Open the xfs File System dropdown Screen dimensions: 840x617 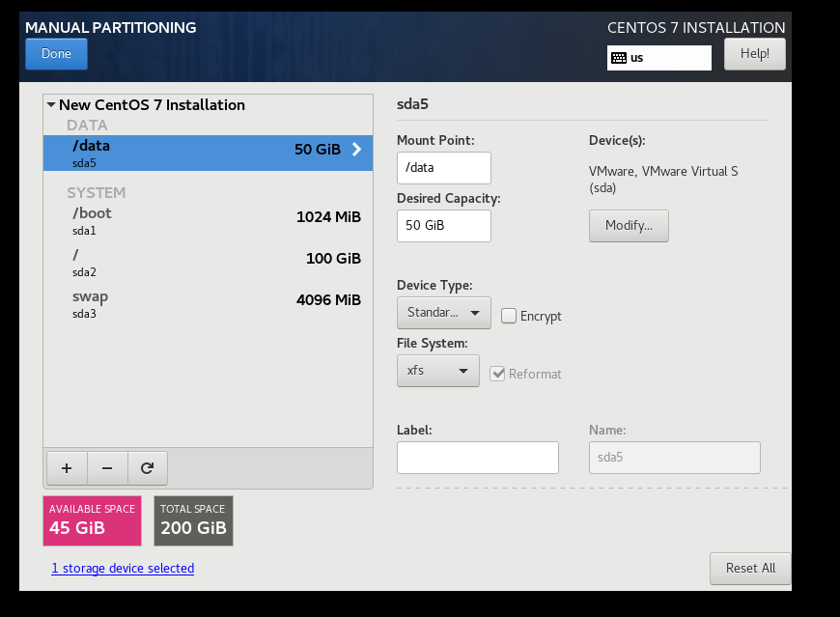pyautogui.click(x=437, y=371)
